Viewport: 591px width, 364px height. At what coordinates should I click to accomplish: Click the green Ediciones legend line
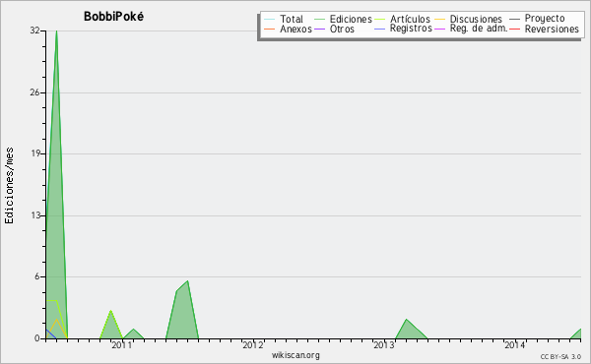(x=319, y=19)
